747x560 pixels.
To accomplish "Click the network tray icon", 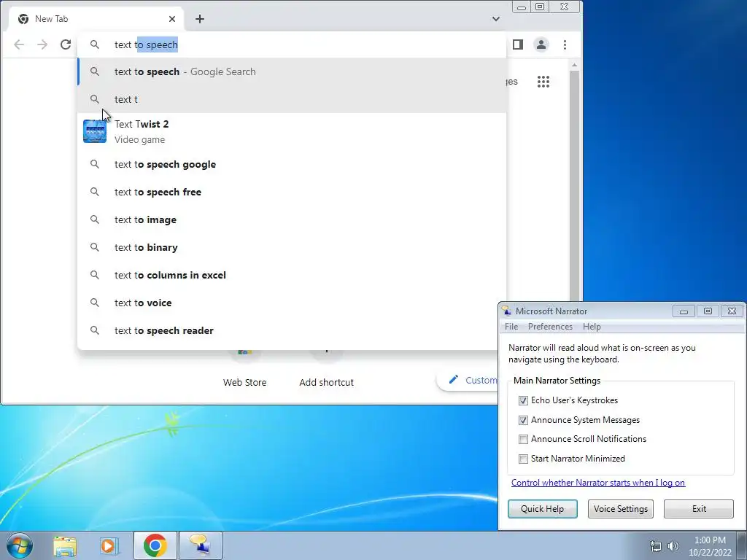I will point(656,546).
